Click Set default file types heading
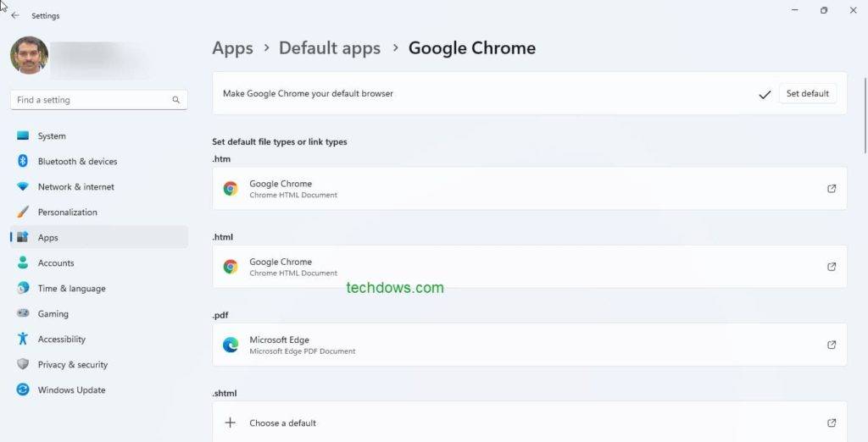 point(280,142)
